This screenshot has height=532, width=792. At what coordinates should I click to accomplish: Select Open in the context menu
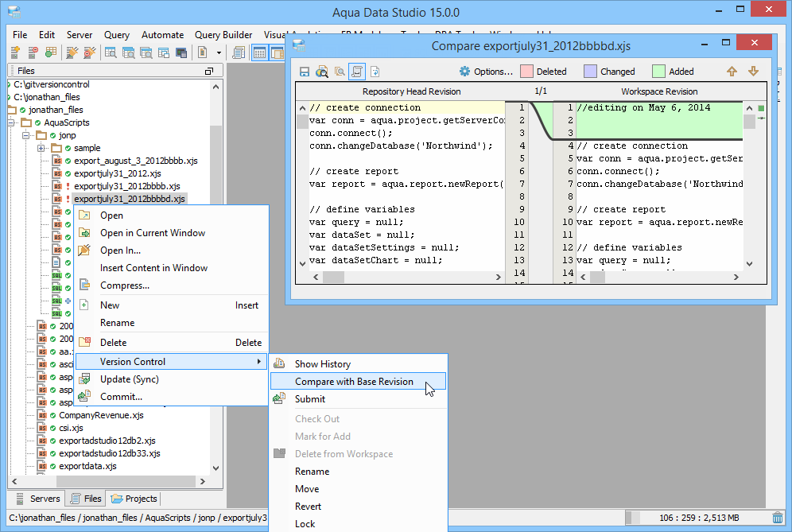[172, 216]
